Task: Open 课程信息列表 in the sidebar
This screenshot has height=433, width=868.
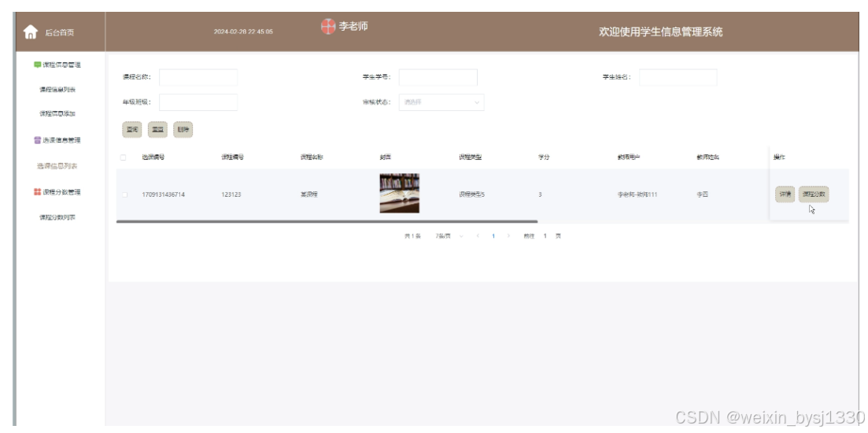Action: tap(57, 89)
